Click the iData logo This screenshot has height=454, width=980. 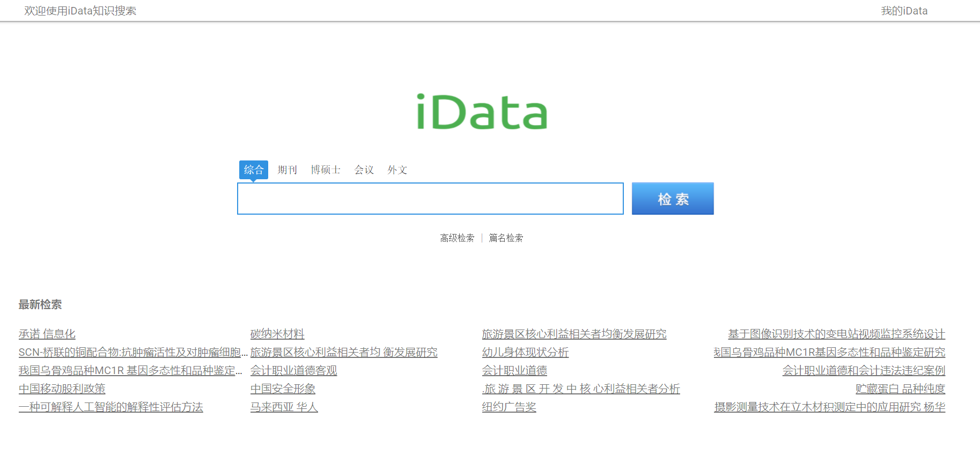(x=482, y=112)
